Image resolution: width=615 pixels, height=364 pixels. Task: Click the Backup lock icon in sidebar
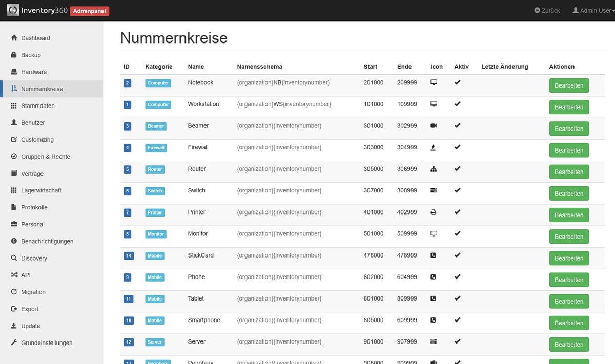pos(14,55)
